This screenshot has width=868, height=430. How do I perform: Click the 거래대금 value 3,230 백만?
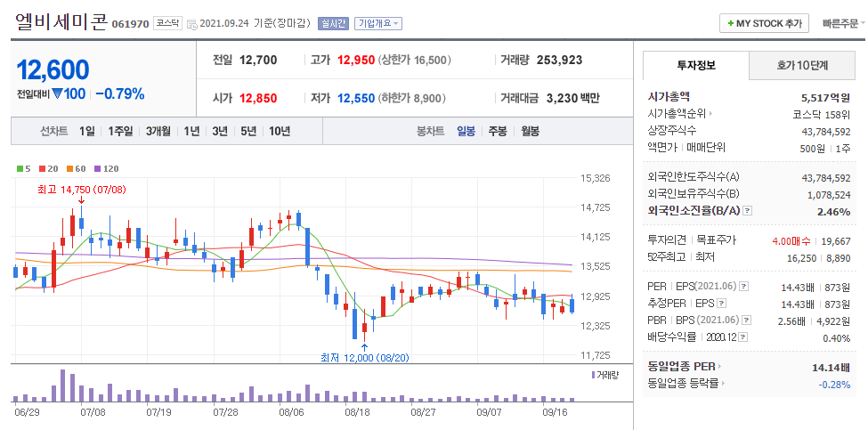(x=572, y=99)
